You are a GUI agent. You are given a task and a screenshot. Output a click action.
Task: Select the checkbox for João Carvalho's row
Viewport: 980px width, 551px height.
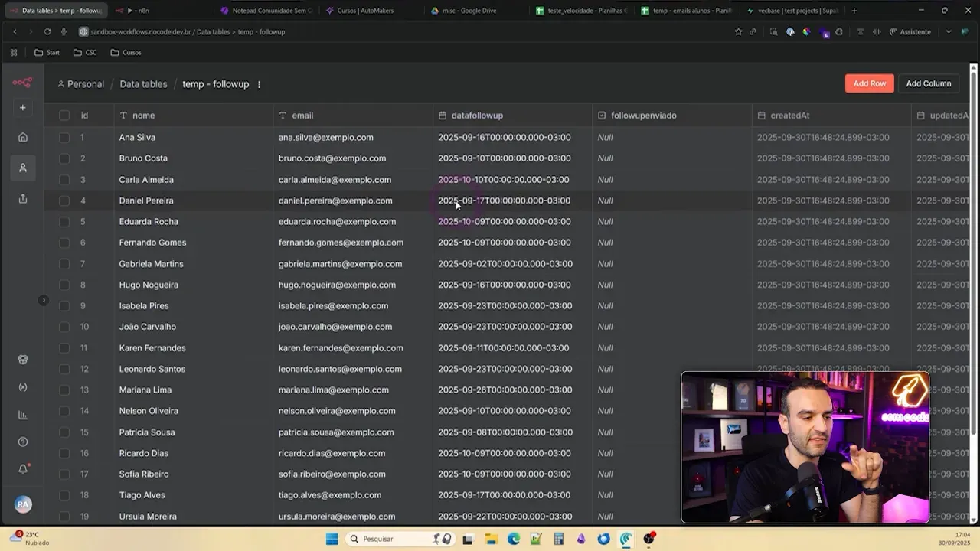64,327
